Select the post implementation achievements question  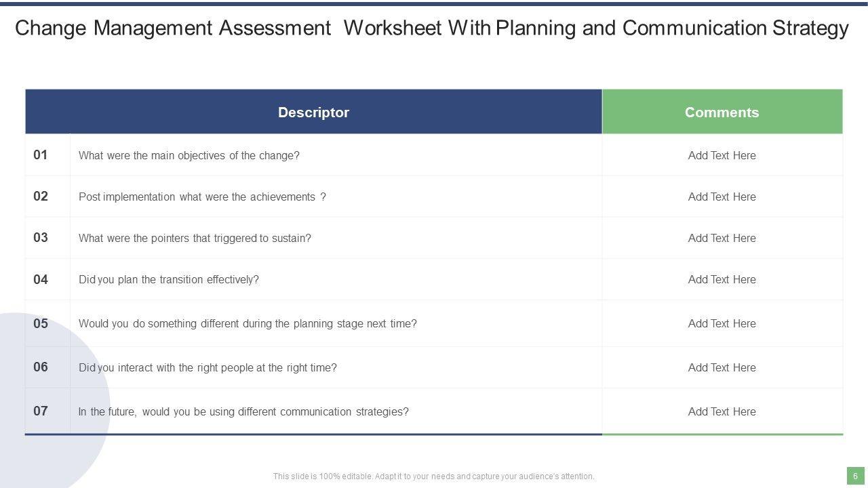pos(202,197)
